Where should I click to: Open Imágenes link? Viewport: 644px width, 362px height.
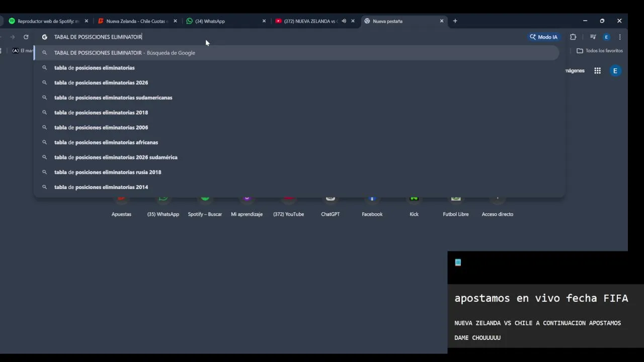[x=575, y=71]
